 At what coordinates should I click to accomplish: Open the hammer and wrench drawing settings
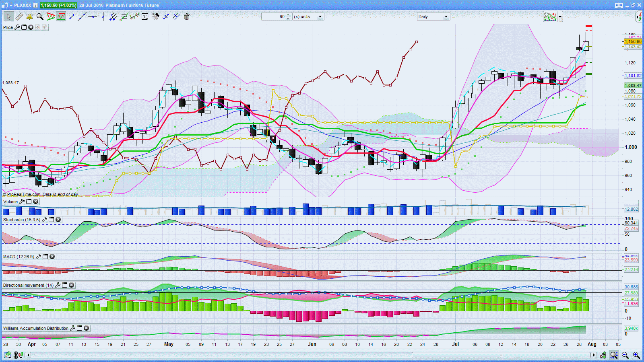[155, 16]
